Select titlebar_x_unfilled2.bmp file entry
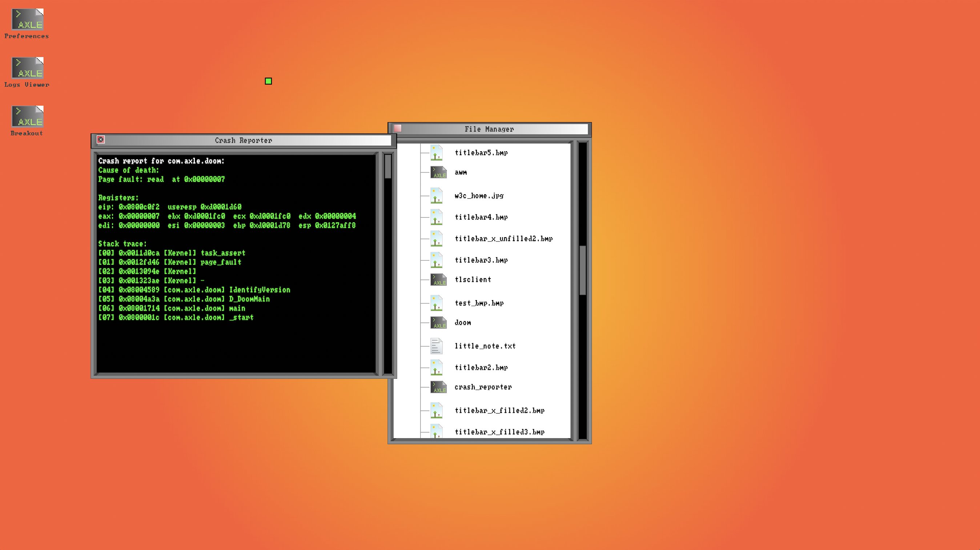The image size is (980, 550). (503, 239)
